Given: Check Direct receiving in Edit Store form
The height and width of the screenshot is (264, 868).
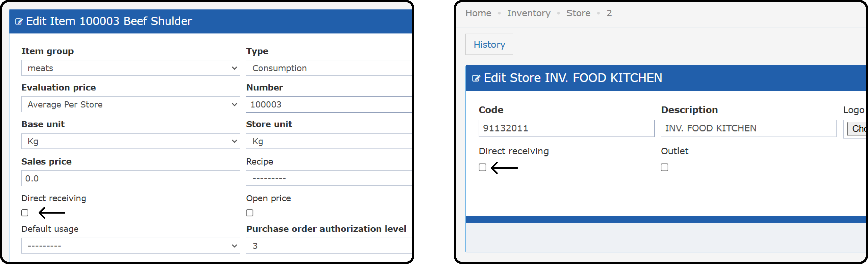Looking at the screenshot, I should point(483,167).
